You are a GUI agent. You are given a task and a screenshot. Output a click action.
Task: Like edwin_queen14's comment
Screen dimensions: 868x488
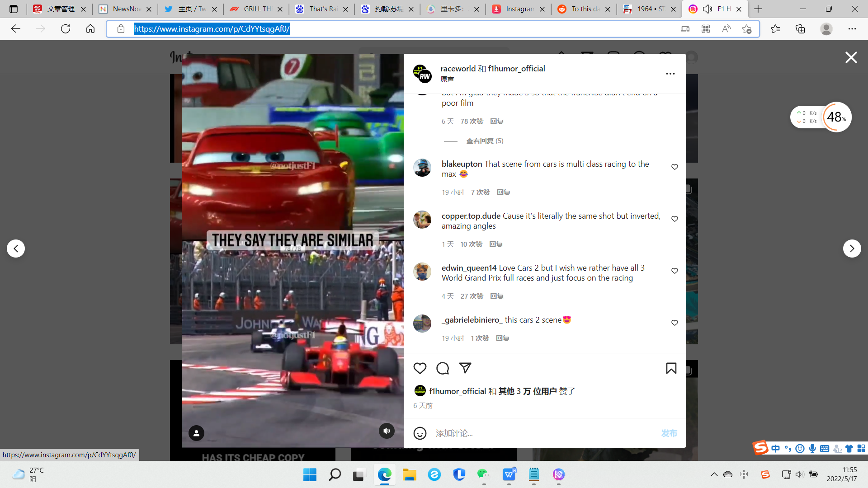(x=675, y=271)
